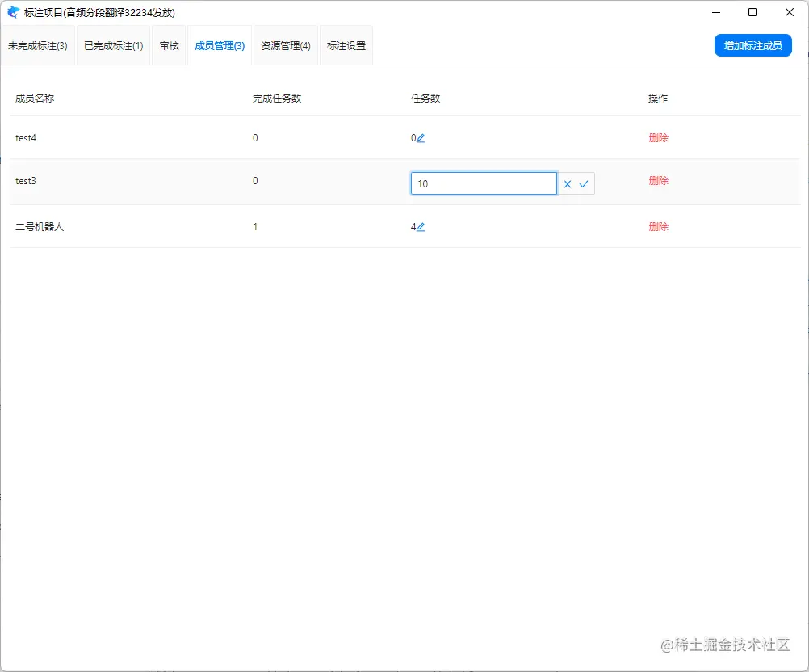Maximize the 标注项目 window
Screen dimensions: 809x672
click(752, 12)
